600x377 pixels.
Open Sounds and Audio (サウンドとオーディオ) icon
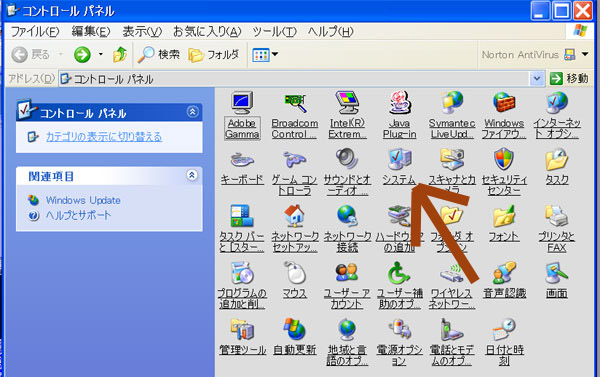(347, 159)
